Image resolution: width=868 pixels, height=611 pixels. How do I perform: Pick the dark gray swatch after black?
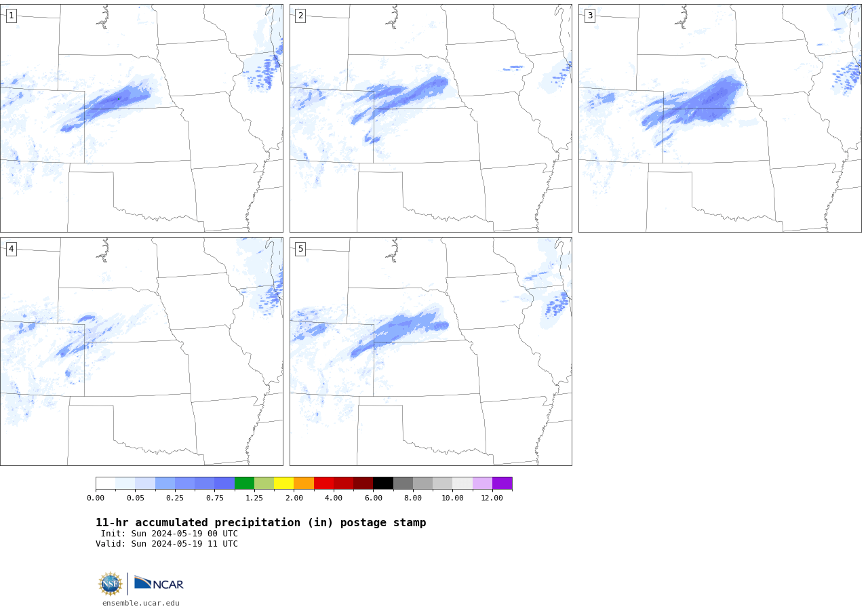[403, 483]
